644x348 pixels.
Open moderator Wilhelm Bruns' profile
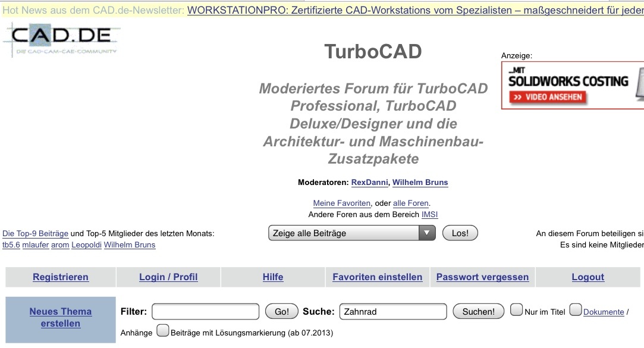420,183
